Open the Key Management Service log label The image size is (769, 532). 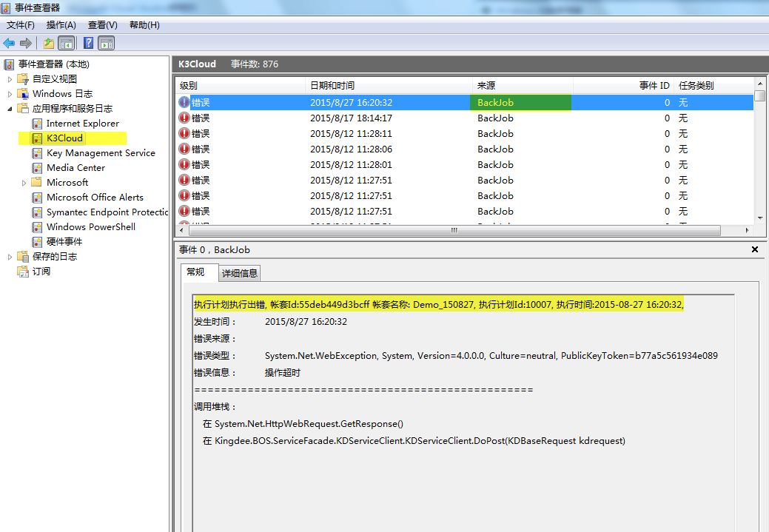tap(101, 153)
